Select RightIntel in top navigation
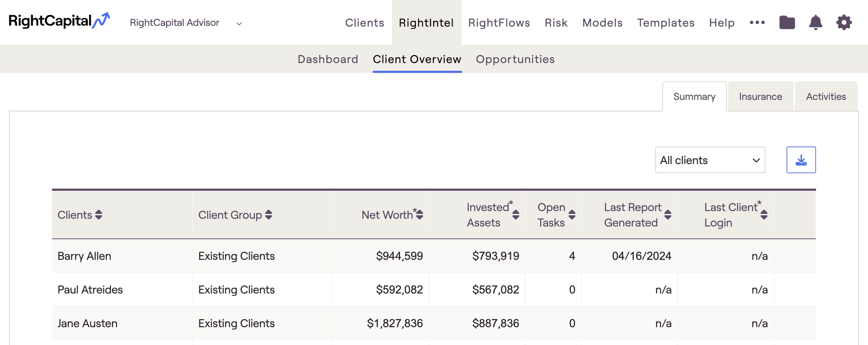Screen dimensions: 868x345 pos(426,23)
